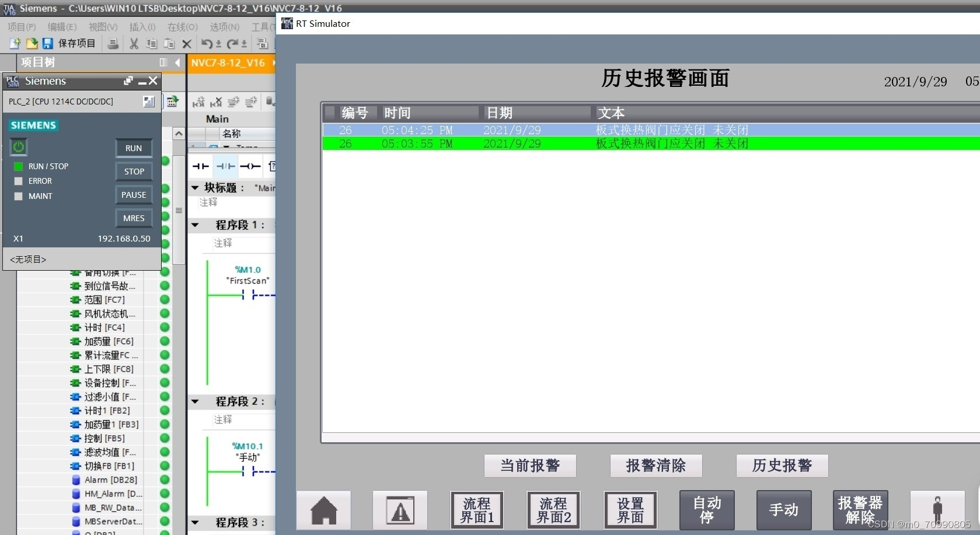Select 切换FB [FB1] in project tree

coord(109,466)
